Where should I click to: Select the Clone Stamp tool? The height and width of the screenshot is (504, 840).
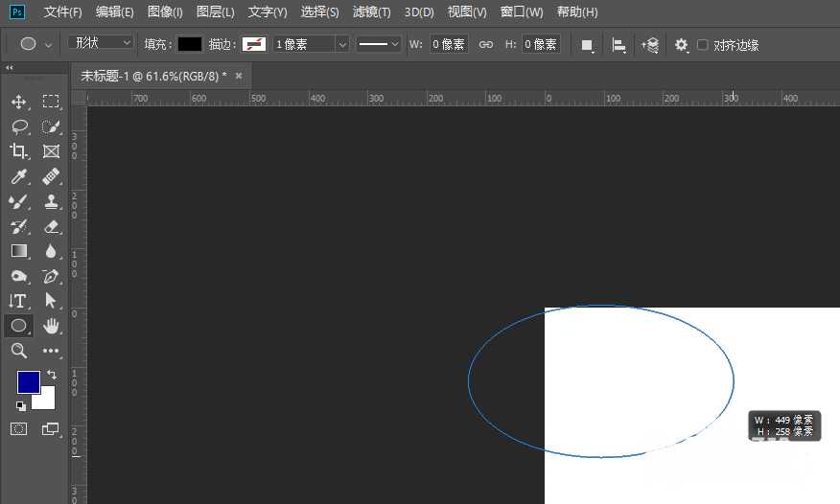[x=51, y=201]
